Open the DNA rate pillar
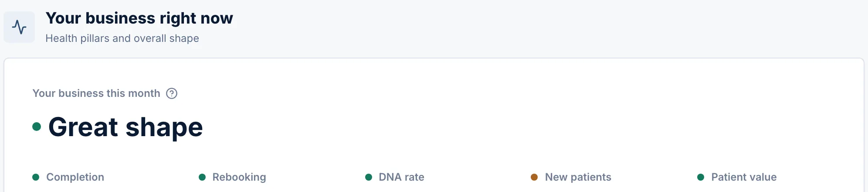The width and height of the screenshot is (868, 192). 401,177
